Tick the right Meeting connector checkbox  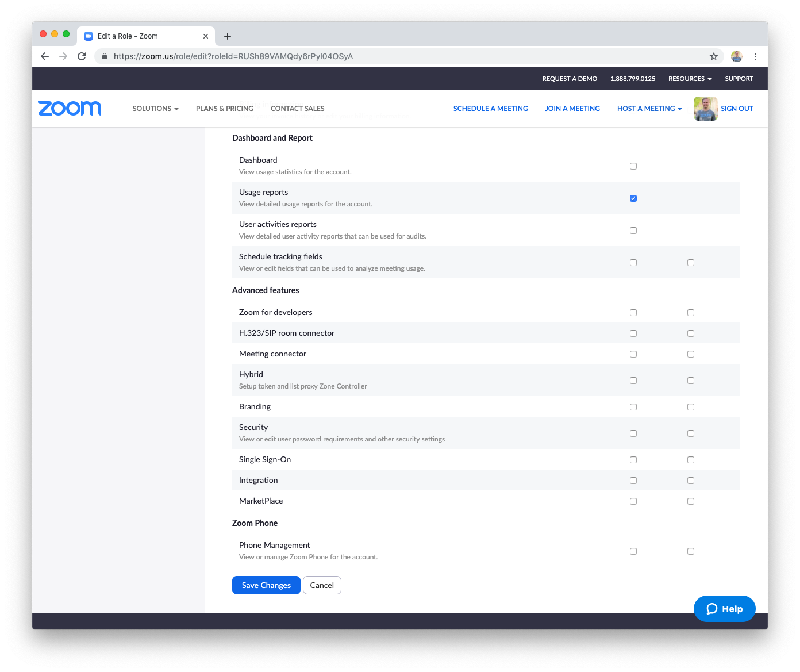[691, 354]
